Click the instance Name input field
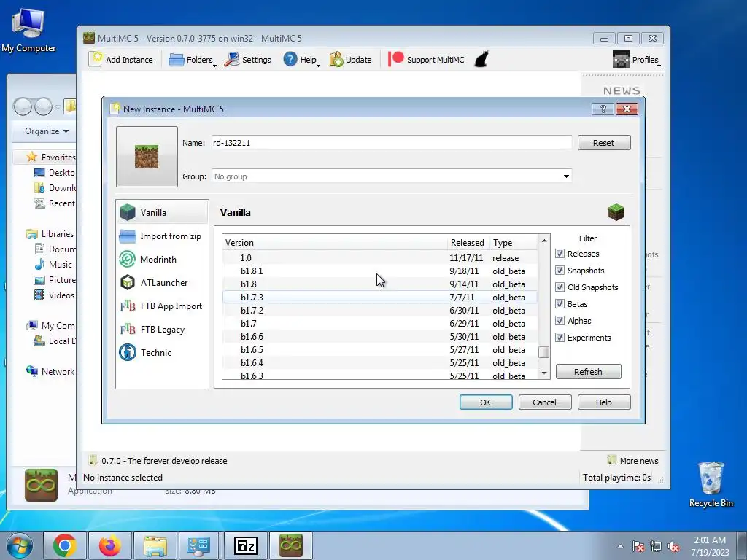 392,142
